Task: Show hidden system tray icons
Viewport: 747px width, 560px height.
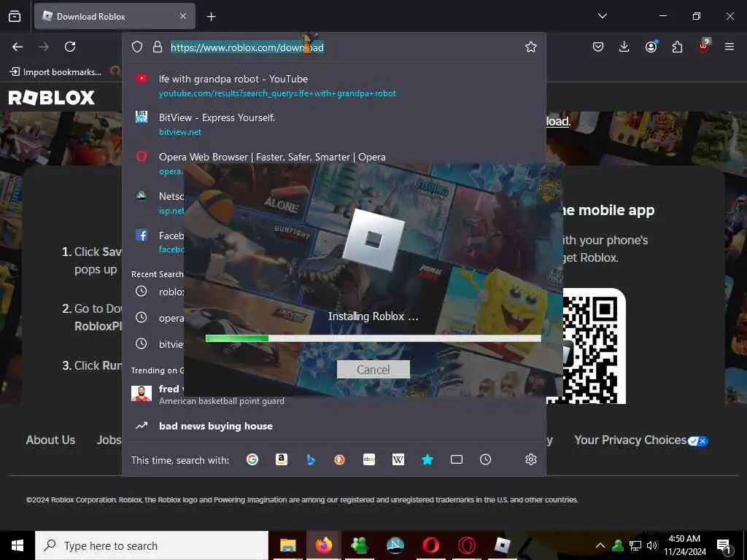Action: coord(600,545)
